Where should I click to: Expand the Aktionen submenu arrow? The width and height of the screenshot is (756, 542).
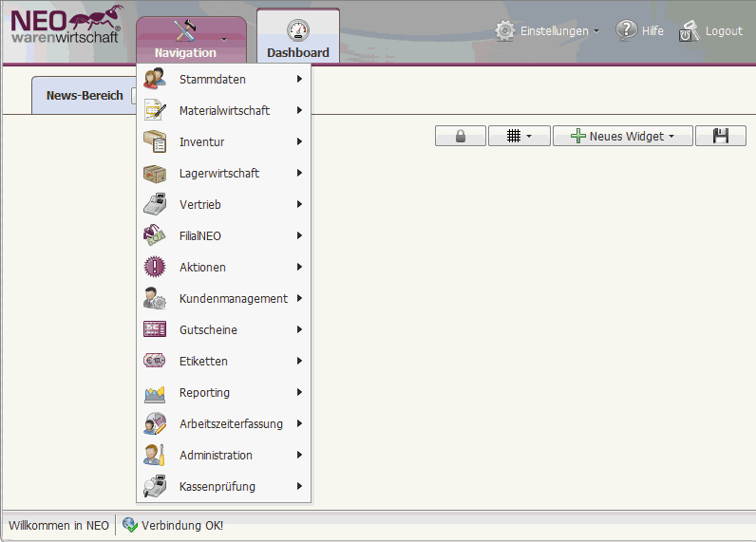pos(299,267)
